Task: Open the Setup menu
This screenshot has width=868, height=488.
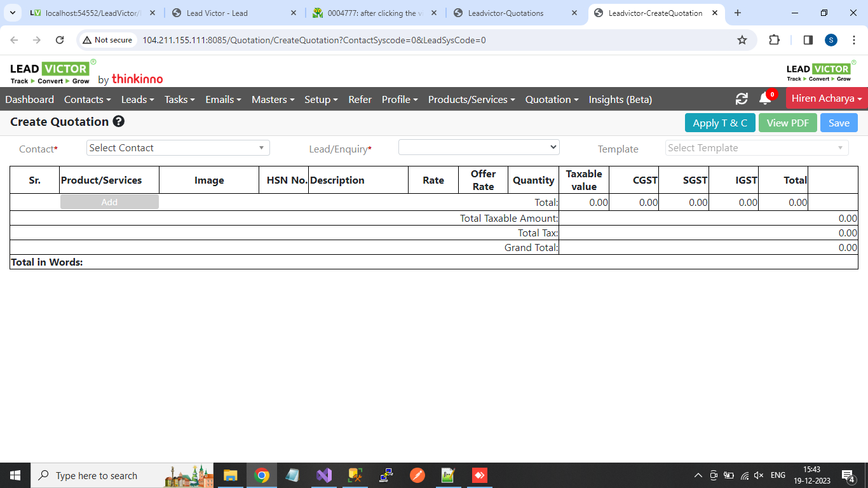Action: (321, 99)
